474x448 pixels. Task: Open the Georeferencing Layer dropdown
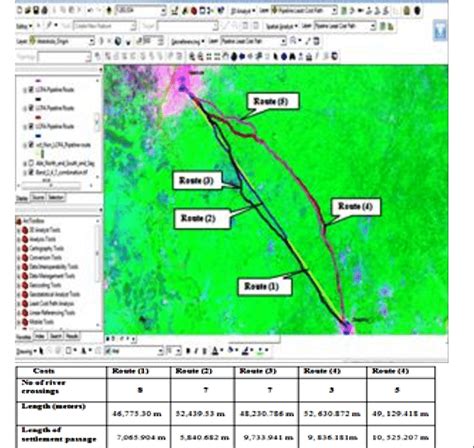[283, 41]
